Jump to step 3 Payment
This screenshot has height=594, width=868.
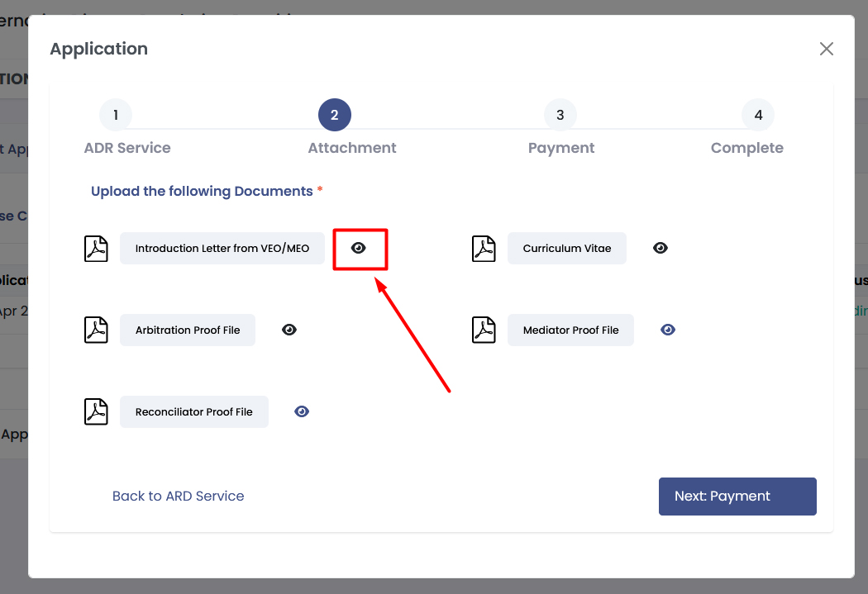coord(560,116)
